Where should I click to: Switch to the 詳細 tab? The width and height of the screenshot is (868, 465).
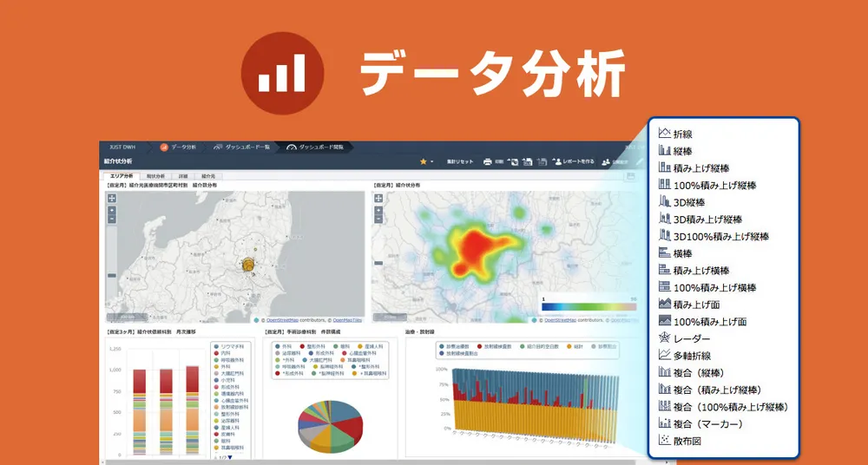tap(183, 176)
